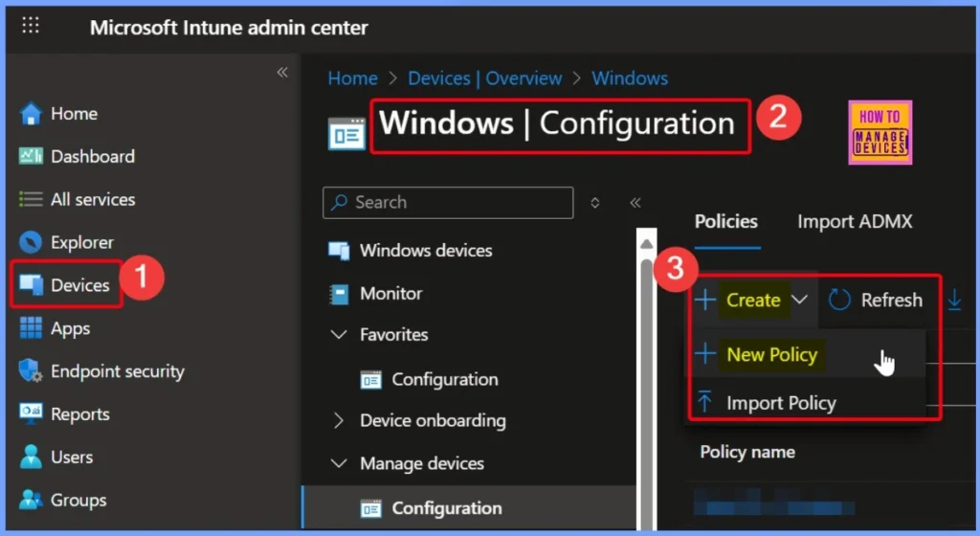Open the Explorer compass icon

point(30,242)
